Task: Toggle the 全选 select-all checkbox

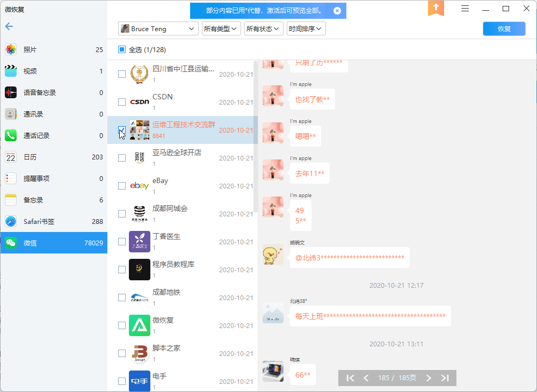Action: (x=122, y=49)
